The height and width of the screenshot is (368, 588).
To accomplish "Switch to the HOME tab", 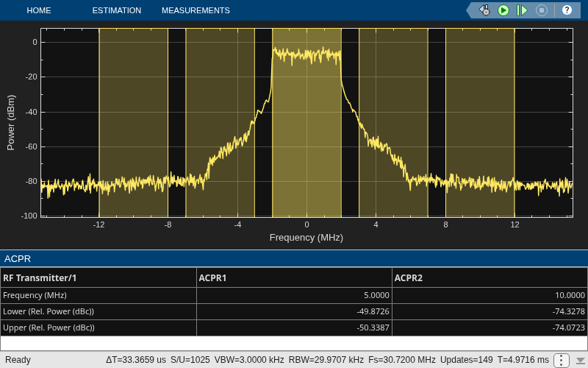I will coord(39,10).
